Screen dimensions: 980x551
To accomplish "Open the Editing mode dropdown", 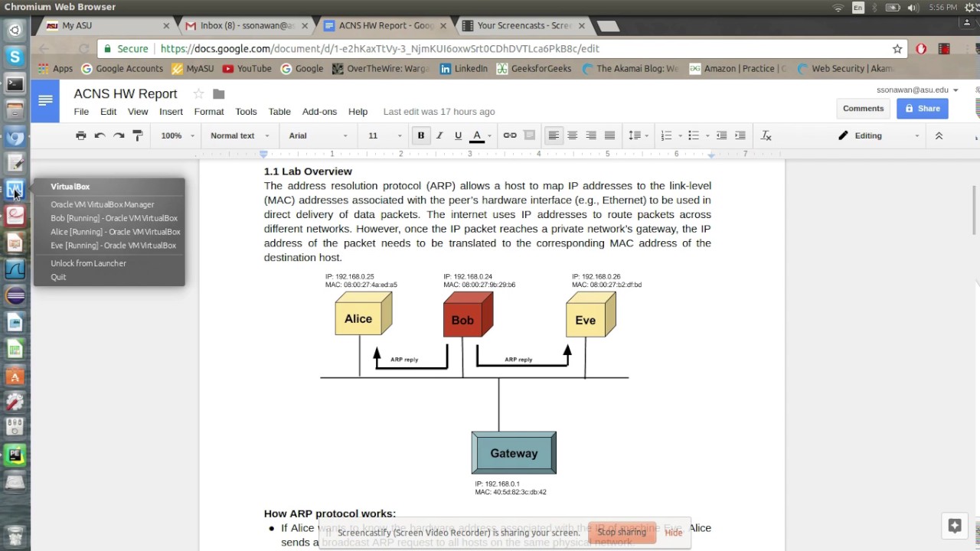I will (879, 135).
